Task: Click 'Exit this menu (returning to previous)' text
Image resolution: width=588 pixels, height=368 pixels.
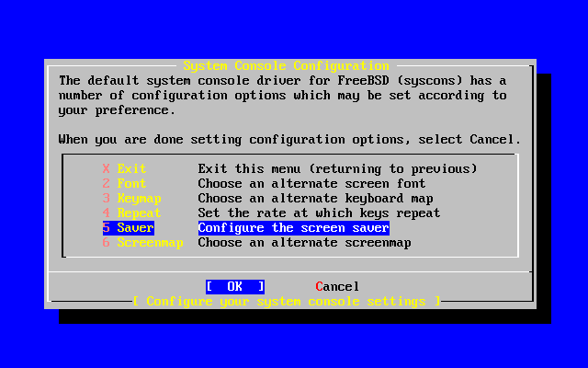Action: tap(337, 168)
